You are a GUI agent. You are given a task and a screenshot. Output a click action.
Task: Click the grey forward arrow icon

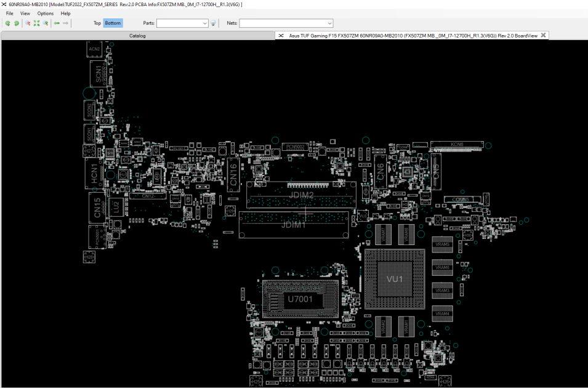[66, 23]
